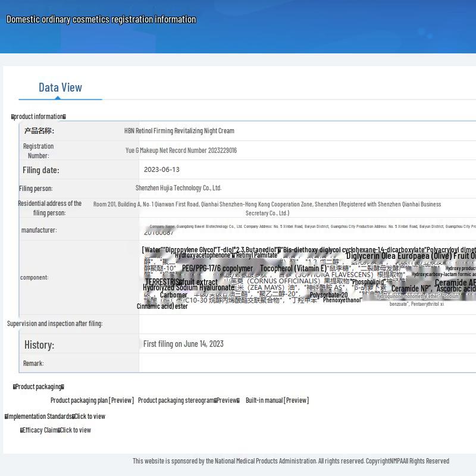Click Shenzhen Hujia Technology Co., Ltd. text

pyautogui.click(x=178, y=188)
